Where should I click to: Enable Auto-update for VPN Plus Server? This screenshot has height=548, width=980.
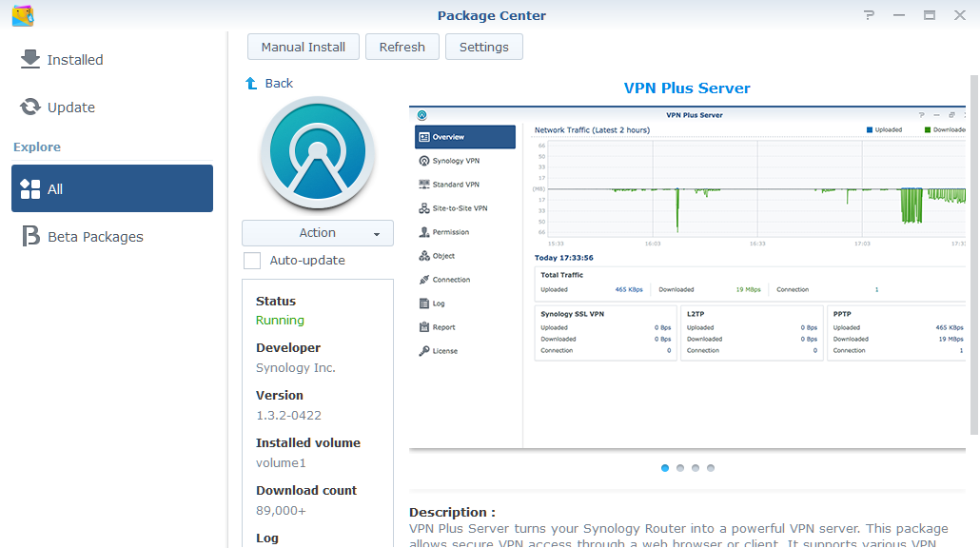point(252,260)
